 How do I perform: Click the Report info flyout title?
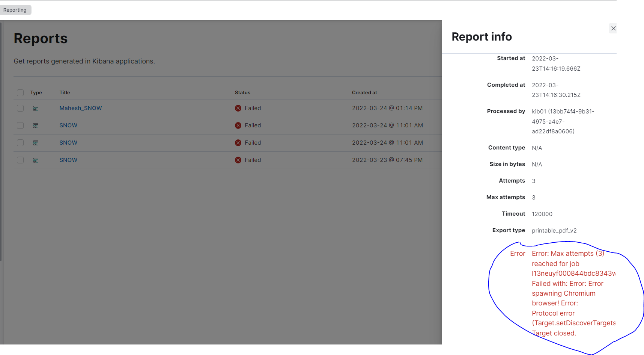pos(481,37)
